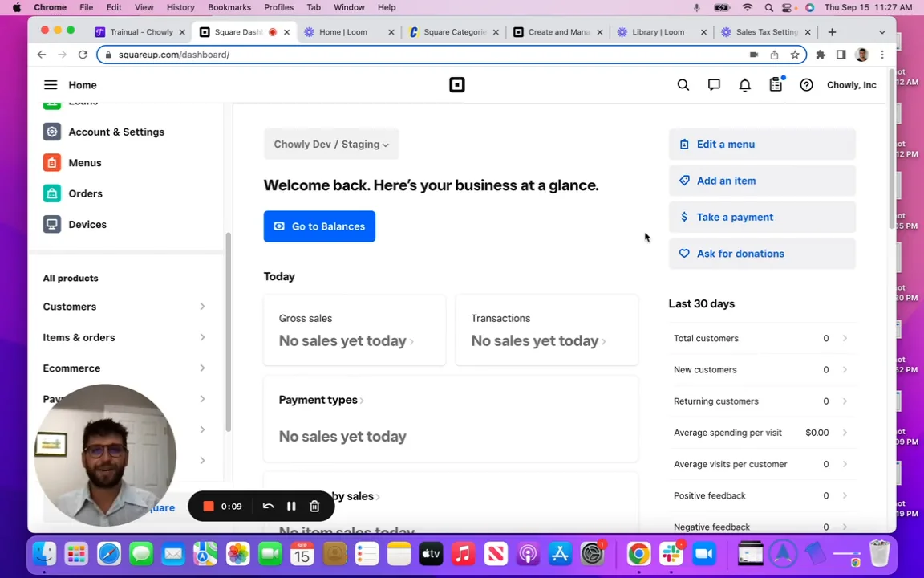Open the New customers detail row
The width and height of the screenshot is (924, 578).
761,370
